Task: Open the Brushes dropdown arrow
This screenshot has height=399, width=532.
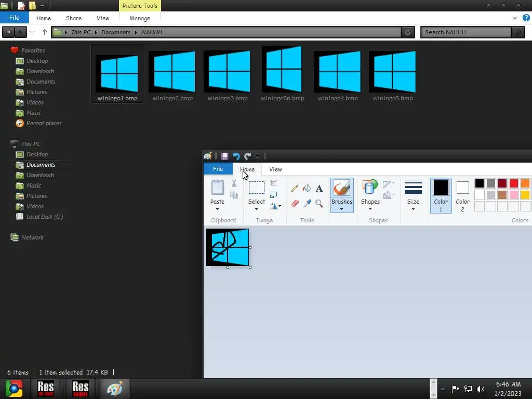Action: (x=342, y=209)
